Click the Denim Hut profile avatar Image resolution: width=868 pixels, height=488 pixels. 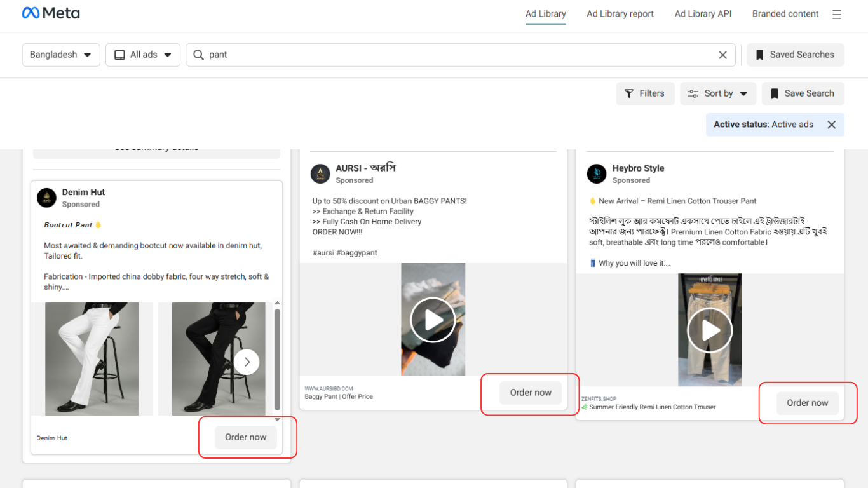46,198
